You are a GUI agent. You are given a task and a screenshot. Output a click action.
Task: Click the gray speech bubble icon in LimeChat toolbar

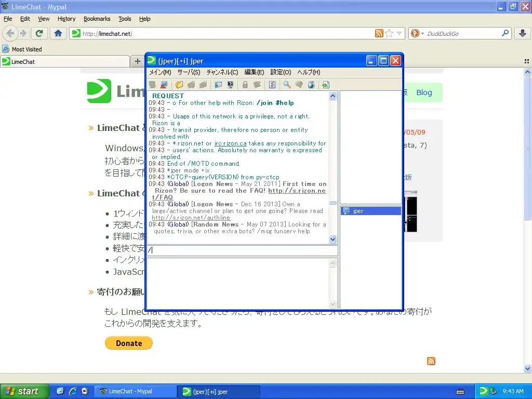(299, 85)
